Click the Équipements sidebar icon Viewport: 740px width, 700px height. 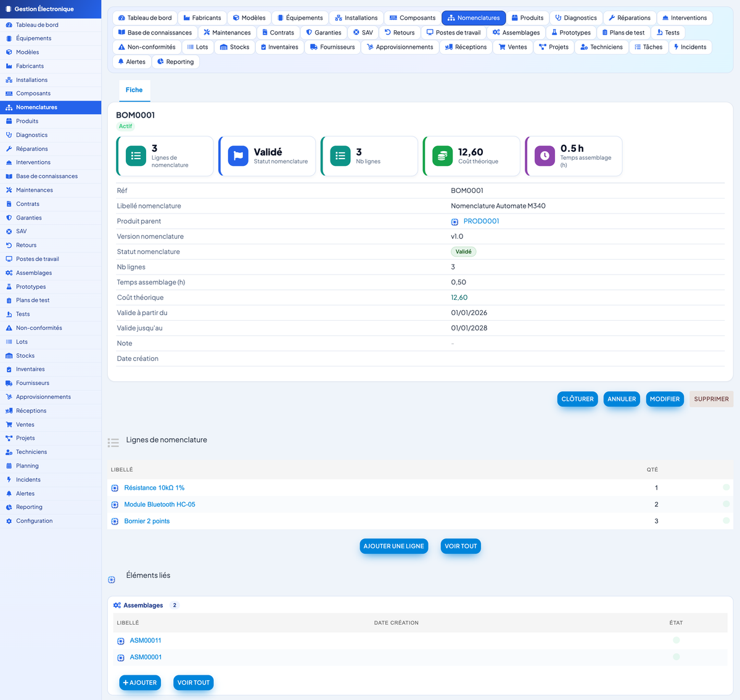coord(9,38)
